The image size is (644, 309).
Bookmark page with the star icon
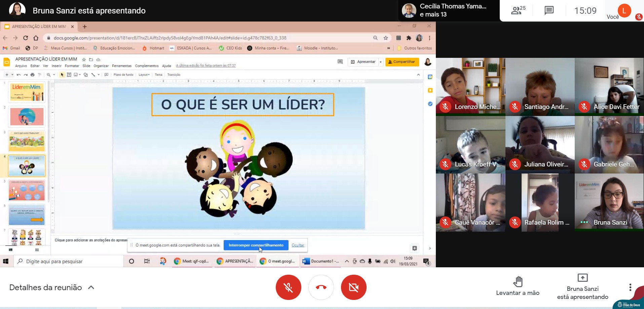386,38
